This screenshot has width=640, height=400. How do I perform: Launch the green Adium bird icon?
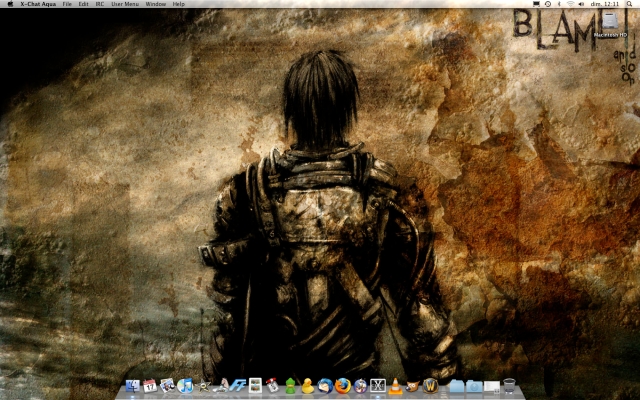pyautogui.click(x=290, y=386)
